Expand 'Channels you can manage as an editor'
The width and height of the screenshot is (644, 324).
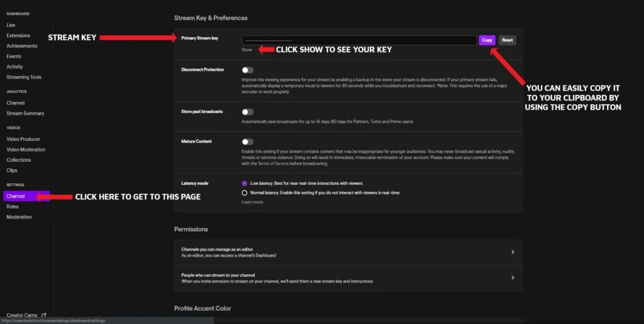pyautogui.click(x=513, y=252)
